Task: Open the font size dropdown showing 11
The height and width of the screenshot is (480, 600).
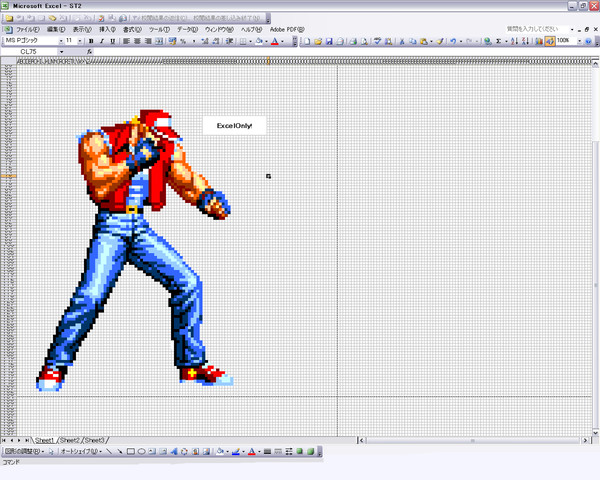Action: (80, 41)
